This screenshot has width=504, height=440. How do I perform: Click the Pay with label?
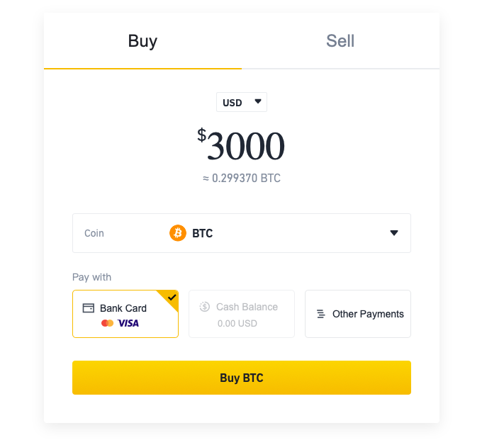click(91, 277)
